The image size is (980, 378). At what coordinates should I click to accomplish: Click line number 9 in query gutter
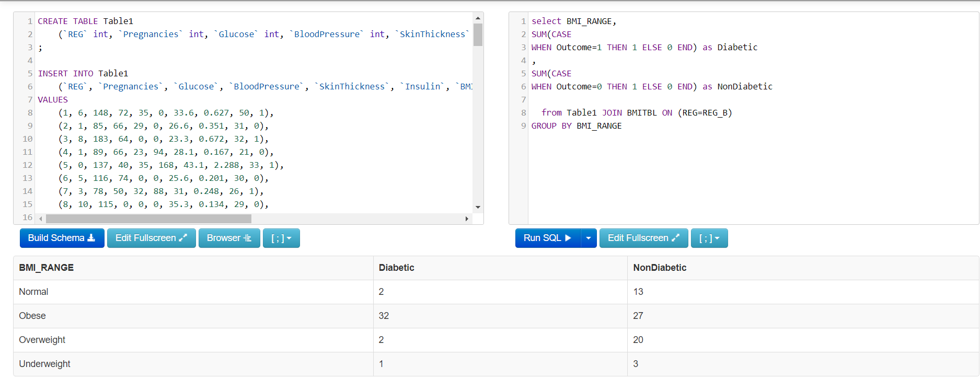pyautogui.click(x=523, y=126)
